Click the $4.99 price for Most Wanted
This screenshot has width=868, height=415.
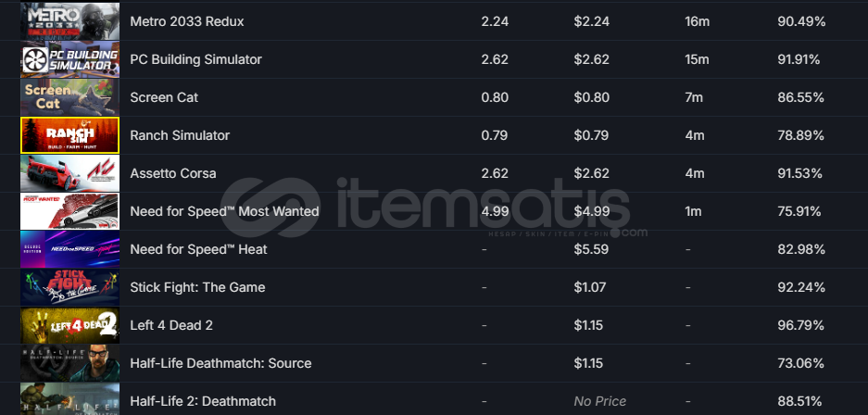pyautogui.click(x=592, y=211)
